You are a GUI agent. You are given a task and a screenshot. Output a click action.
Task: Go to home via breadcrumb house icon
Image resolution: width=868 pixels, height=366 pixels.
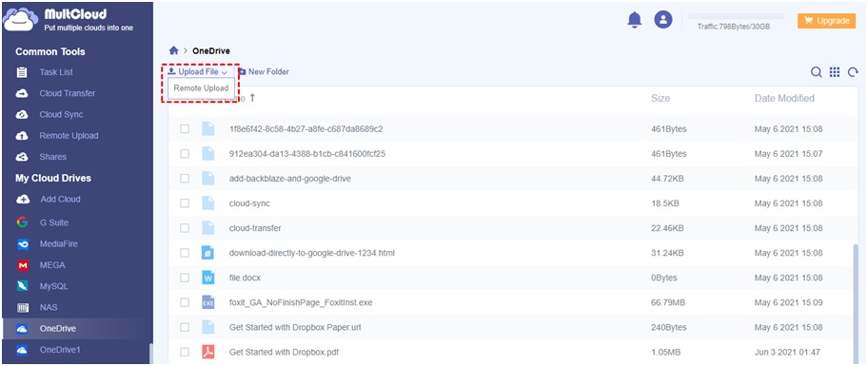tap(174, 50)
